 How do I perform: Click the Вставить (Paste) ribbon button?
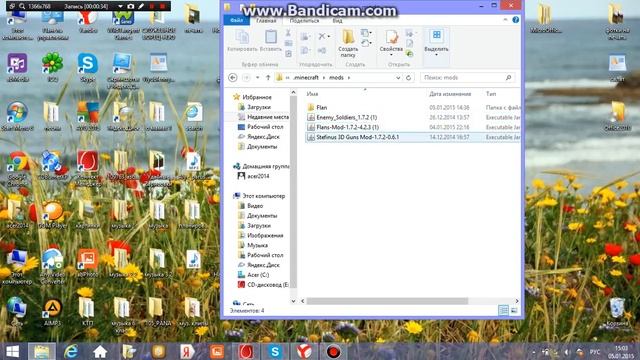coord(271,41)
